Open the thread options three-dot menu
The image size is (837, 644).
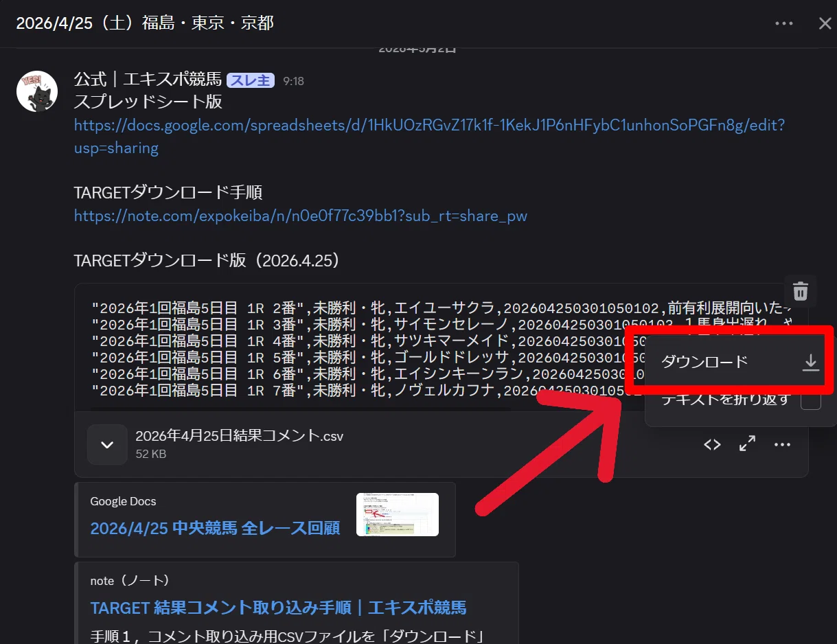click(x=784, y=23)
